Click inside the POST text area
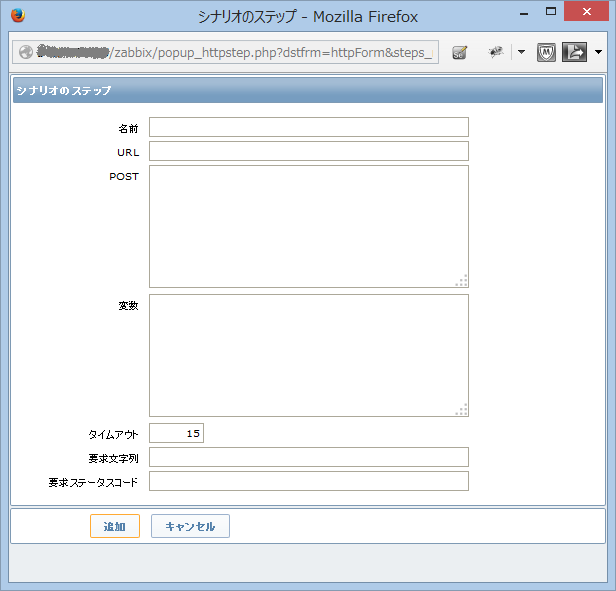This screenshot has width=616, height=591. tap(309, 226)
